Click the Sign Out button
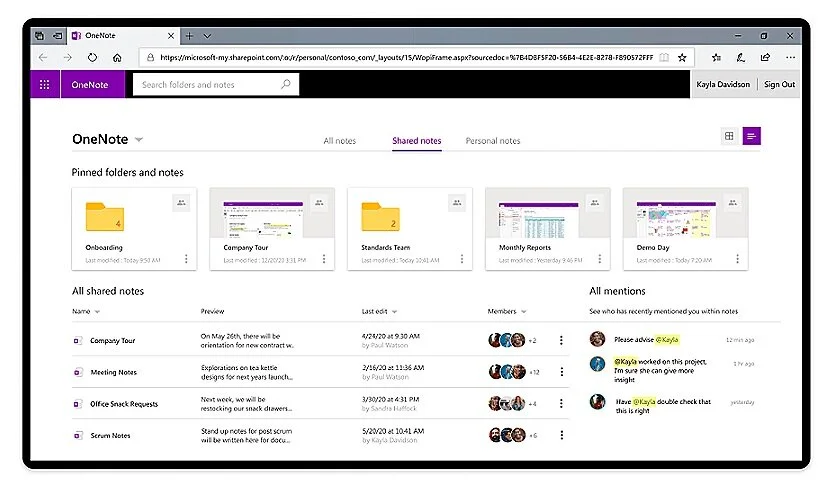This screenshot has height=486, width=838. coord(779,84)
